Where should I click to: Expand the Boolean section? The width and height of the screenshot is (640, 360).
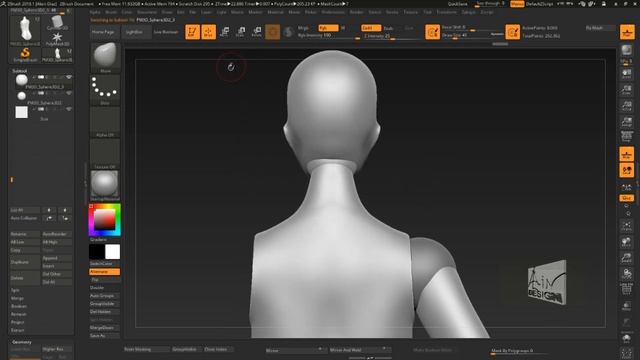(19, 306)
